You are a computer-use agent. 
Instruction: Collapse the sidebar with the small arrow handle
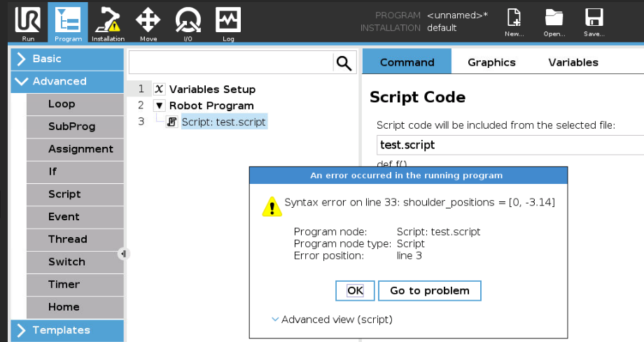[124, 254]
